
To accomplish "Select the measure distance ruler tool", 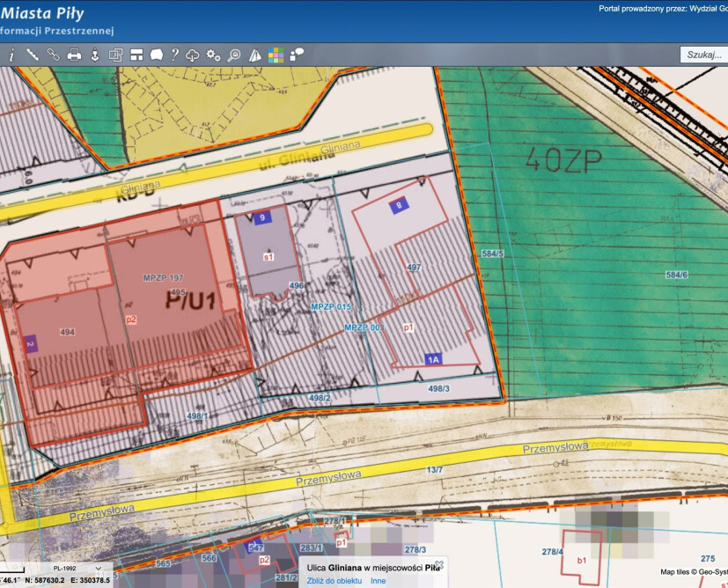I will [33, 55].
